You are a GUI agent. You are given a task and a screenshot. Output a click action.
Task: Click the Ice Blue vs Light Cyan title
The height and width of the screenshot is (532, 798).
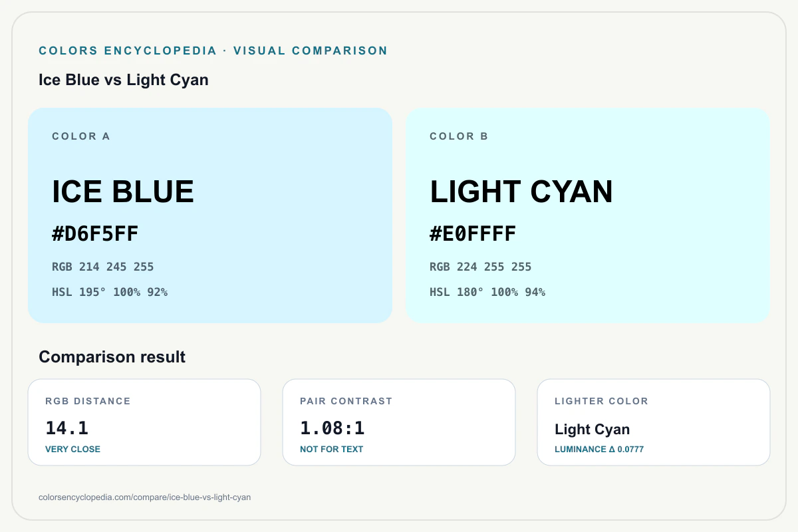tap(124, 80)
